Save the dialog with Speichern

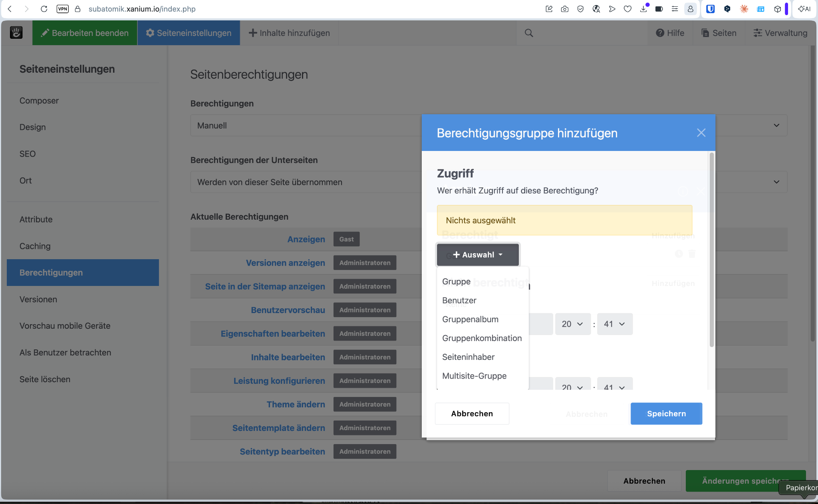[x=666, y=414]
